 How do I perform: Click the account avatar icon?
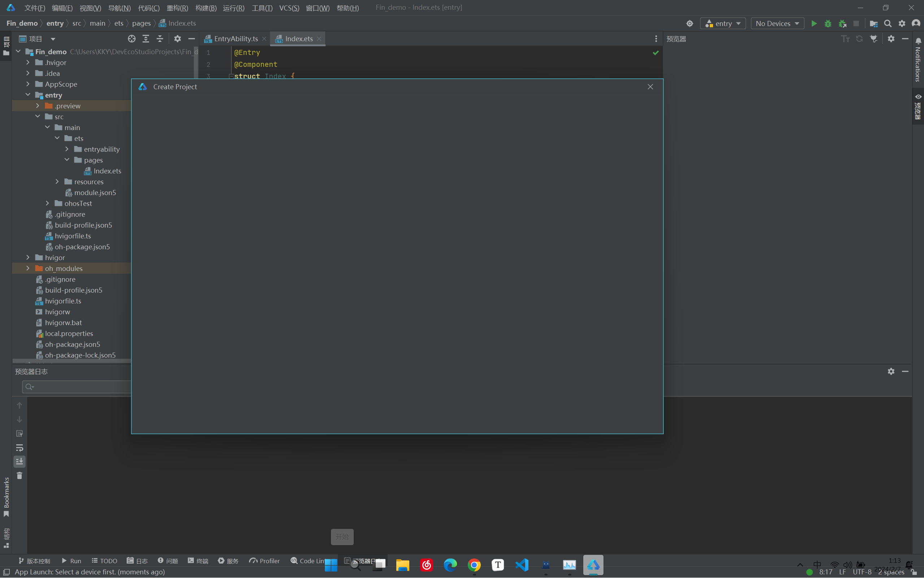coord(916,23)
